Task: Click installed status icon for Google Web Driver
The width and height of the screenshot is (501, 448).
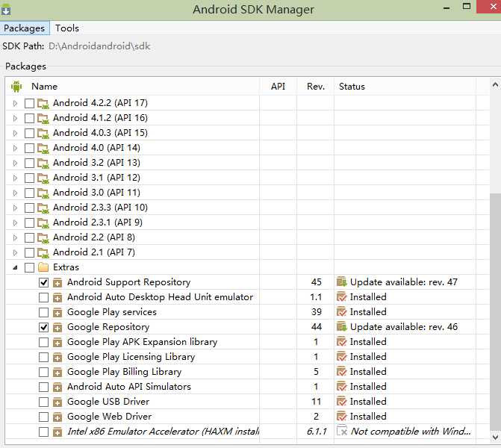Action: coord(341,417)
